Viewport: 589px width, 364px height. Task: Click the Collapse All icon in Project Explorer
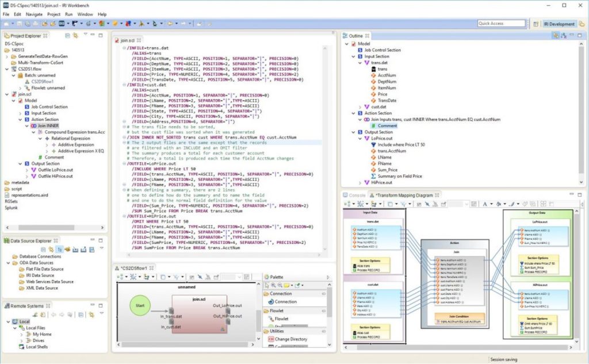click(x=67, y=36)
